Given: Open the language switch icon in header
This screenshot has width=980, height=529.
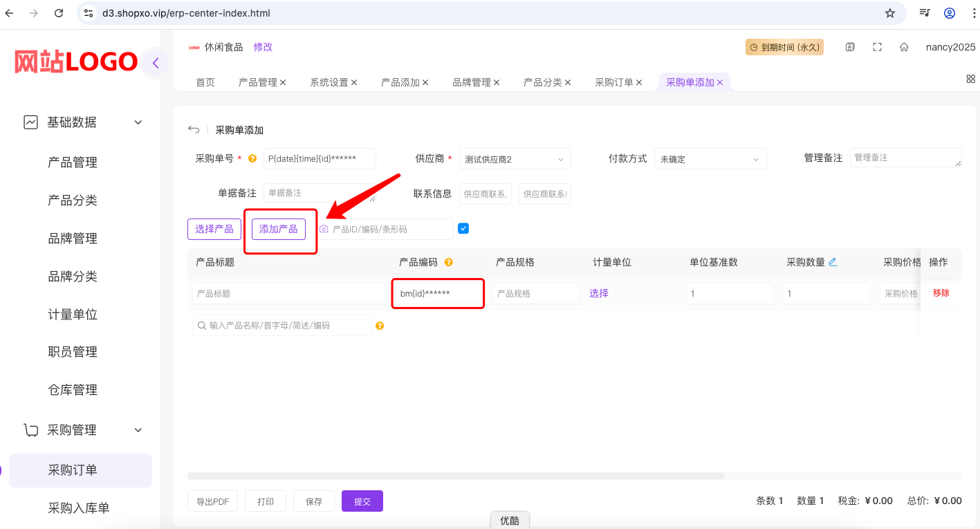Looking at the screenshot, I should point(850,47).
